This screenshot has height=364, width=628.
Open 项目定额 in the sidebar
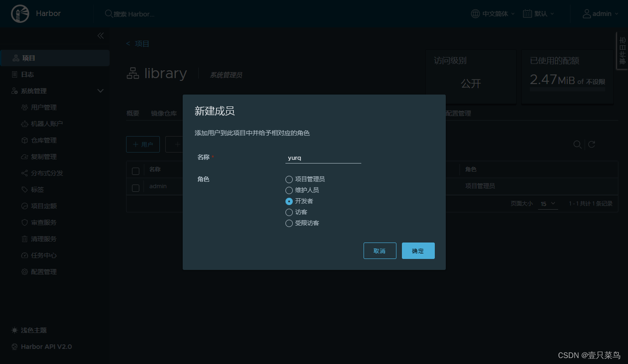click(x=44, y=206)
